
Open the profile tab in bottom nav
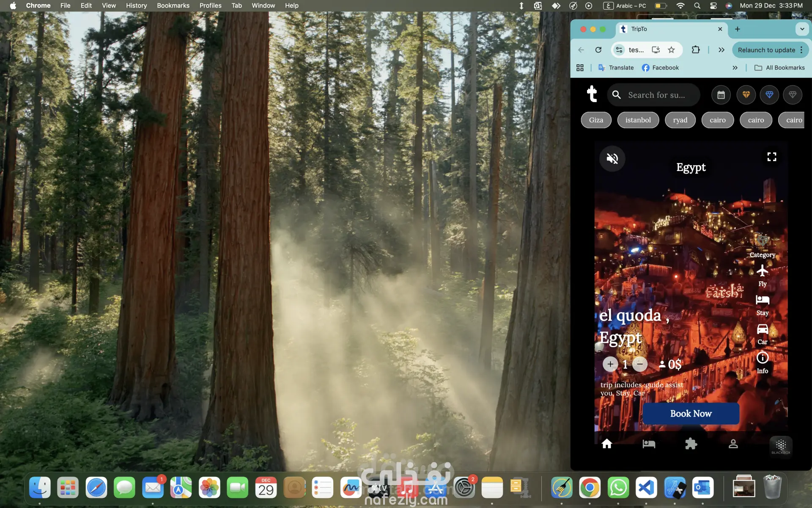click(x=733, y=444)
